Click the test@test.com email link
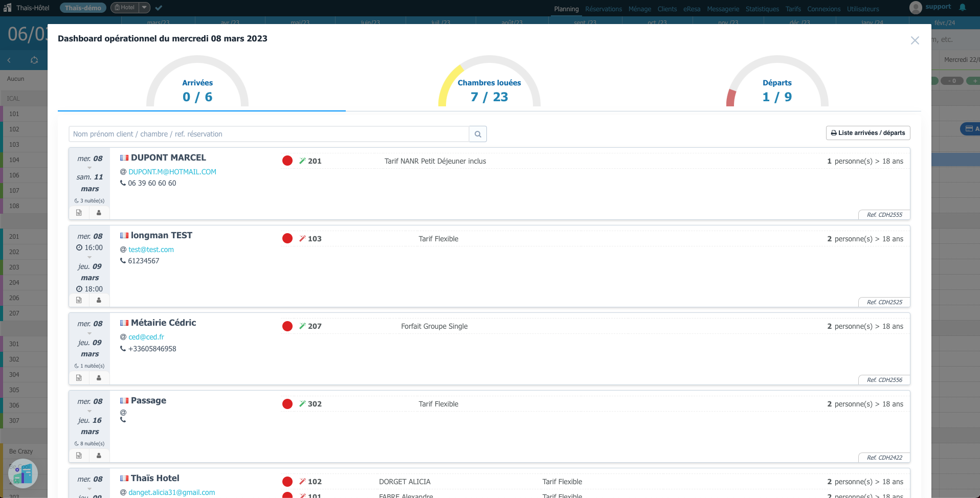980x498 pixels. click(x=151, y=250)
